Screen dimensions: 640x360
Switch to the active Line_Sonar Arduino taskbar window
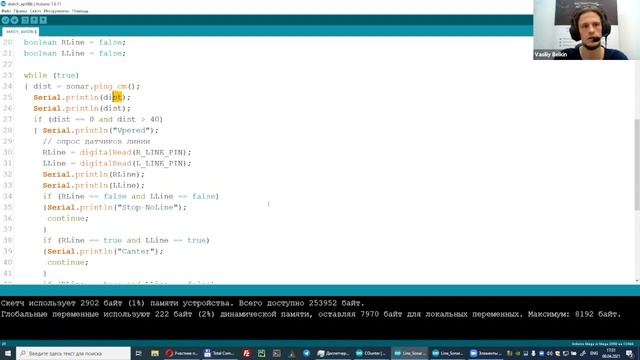pyautogui.click(x=409, y=353)
